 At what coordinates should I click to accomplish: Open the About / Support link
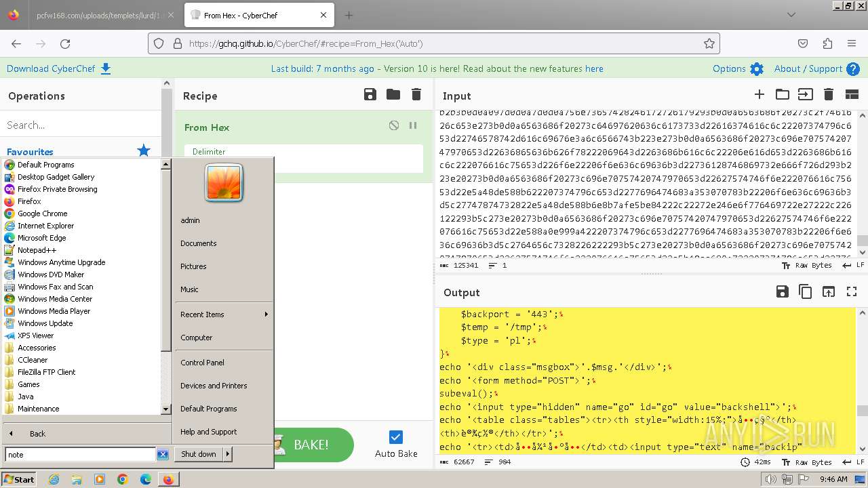(x=816, y=68)
